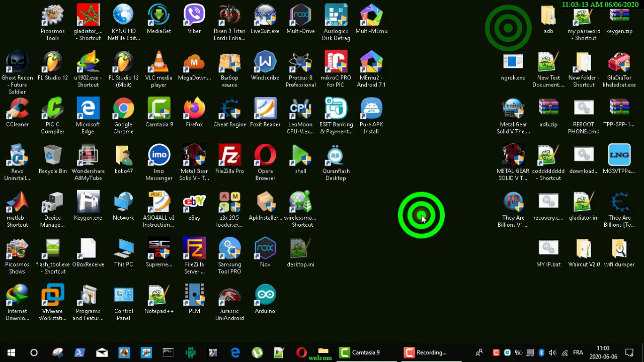
Task: Launch Revo Uninstaller shortcut
Action: [17, 163]
